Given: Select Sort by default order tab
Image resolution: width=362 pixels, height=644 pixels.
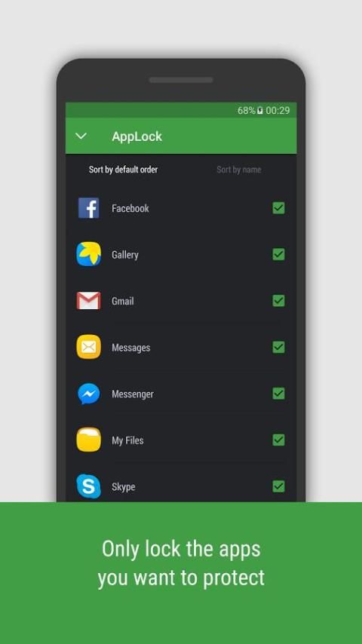Looking at the screenshot, I should [123, 170].
